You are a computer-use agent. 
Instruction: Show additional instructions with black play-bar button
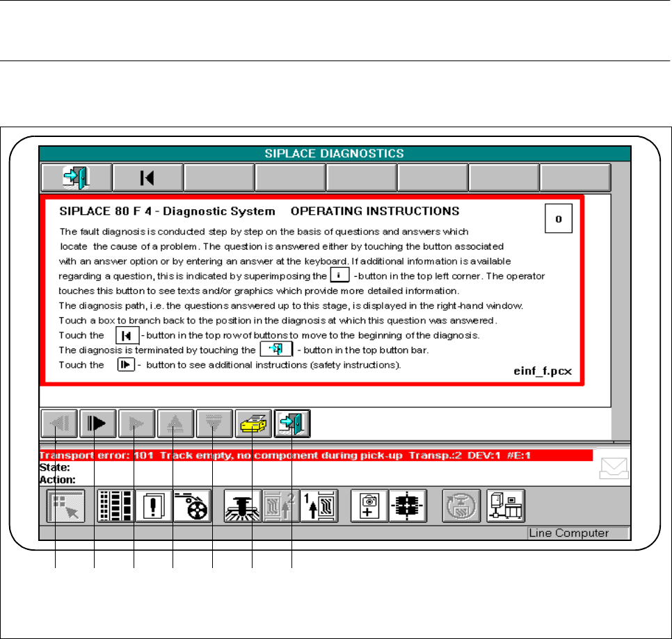point(98,423)
